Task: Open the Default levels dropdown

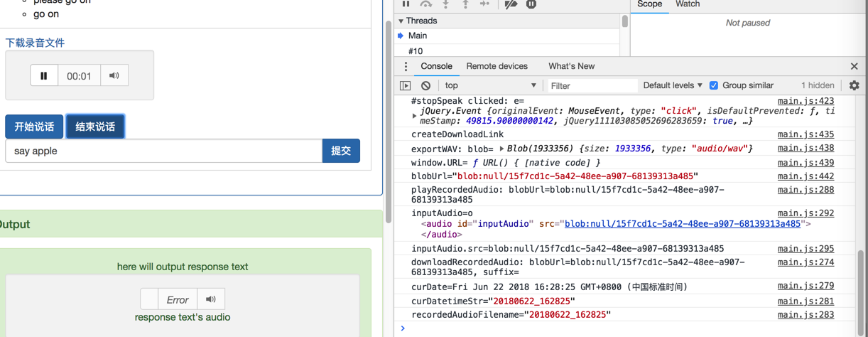Action: (x=673, y=85)
